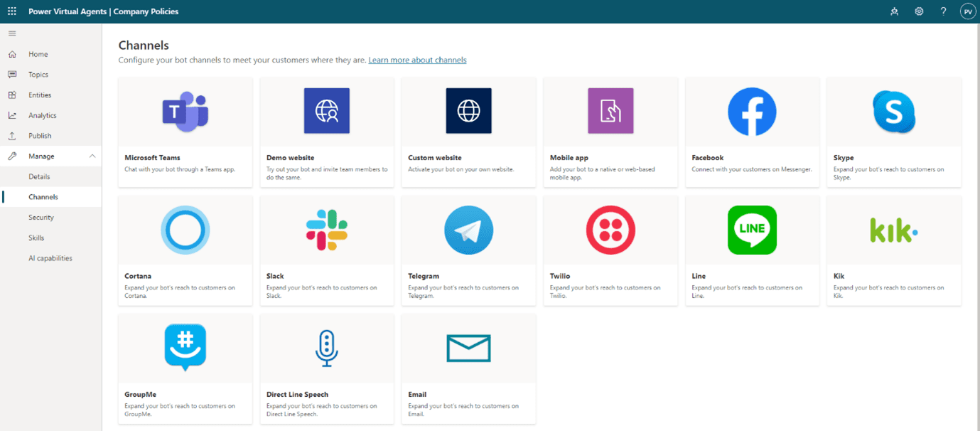This screenshot has height=431, width=980.
Task: Follow the Learn more about channels link
Action: [417, 60]
